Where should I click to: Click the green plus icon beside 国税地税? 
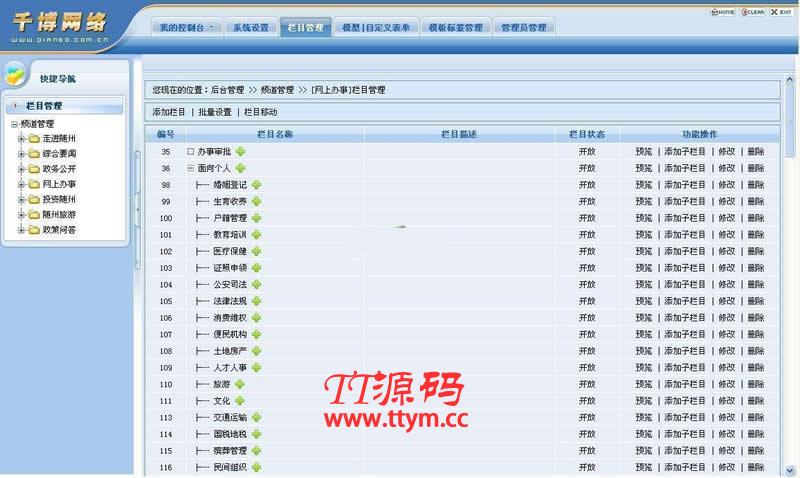point(256,434)
